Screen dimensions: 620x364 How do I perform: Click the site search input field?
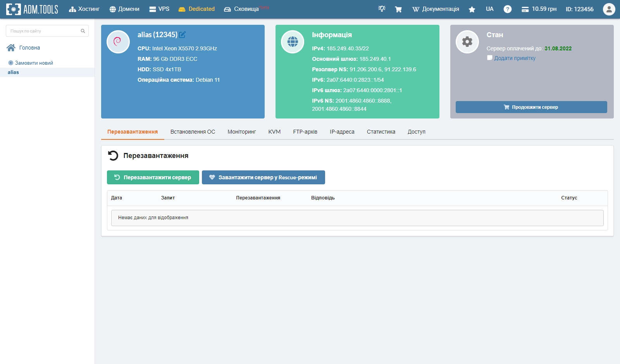click(43, 31)
